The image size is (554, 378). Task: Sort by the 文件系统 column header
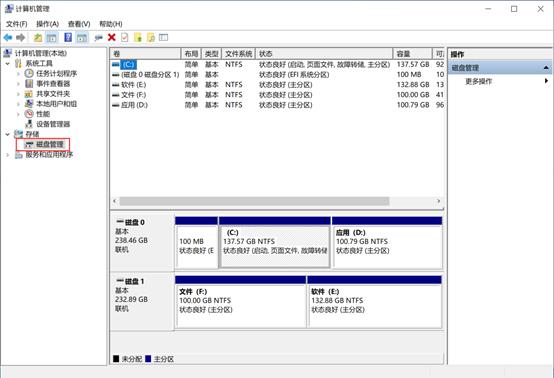click(x=238, y=54)
